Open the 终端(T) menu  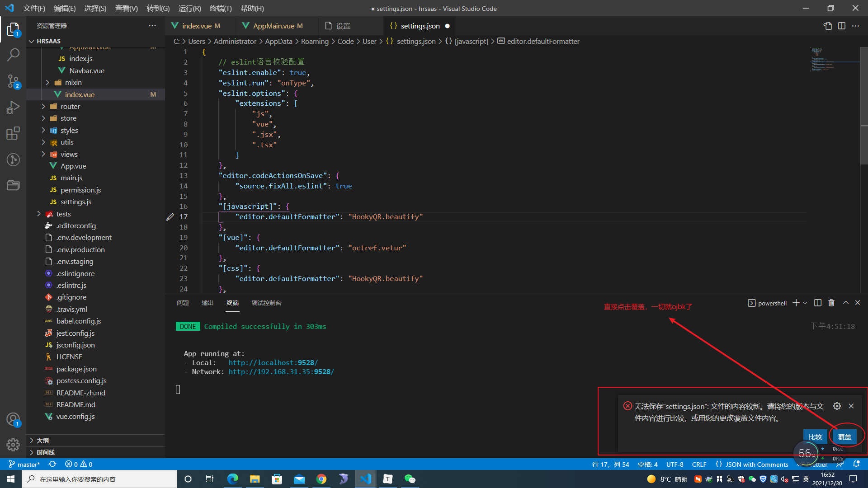pyautogui.click(x=220, y=8)
